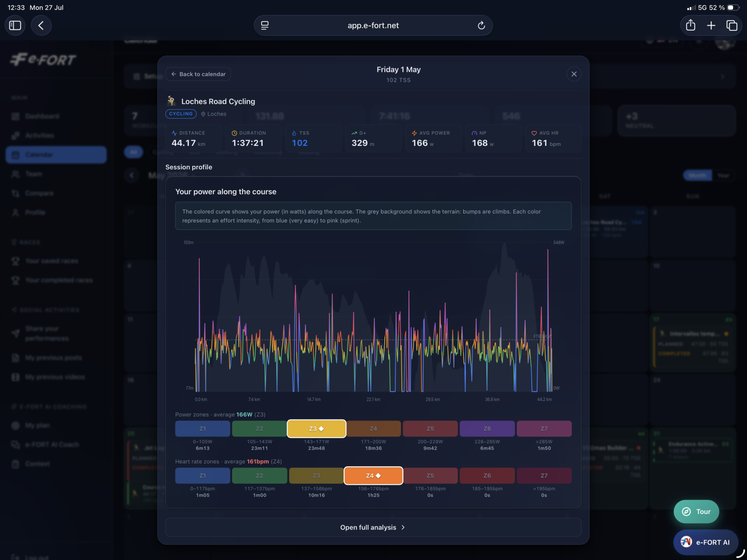This screenshot has height=560, width=747.
Task: Open e-FORT AI Coach in sidebar
Action: (56, 444)
